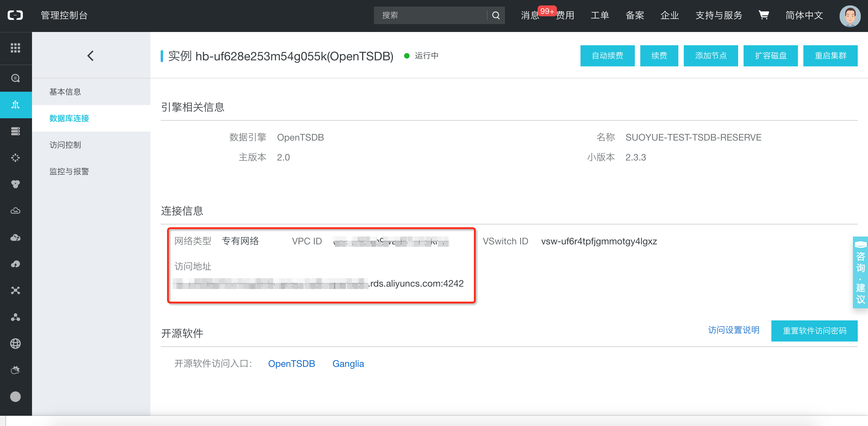Open the cloud monitor outline icon
The height and width of the screenshot is (426, 868).
pyautogui.click(x=15, y=211)
